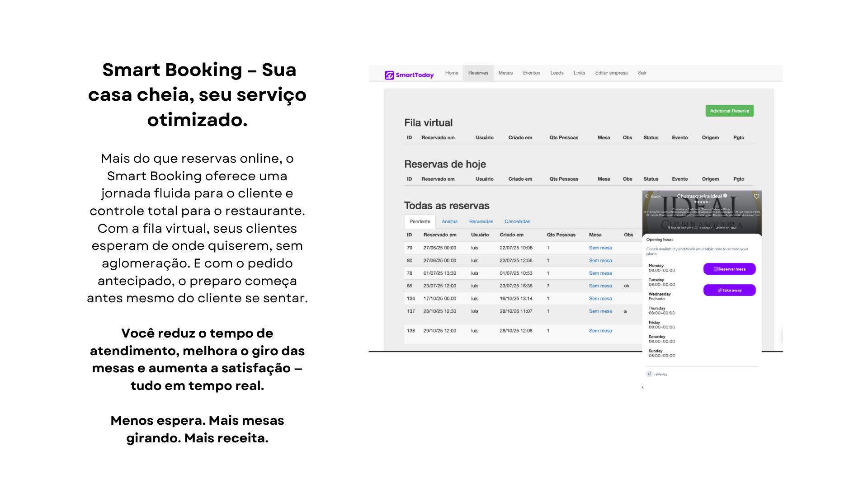Click Sem mesa link for reservation 138

[600, 331]
